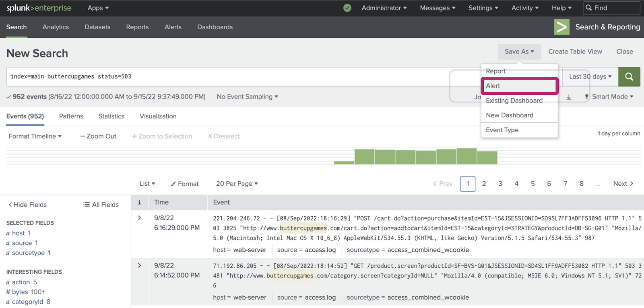
Task: Click the tallest green timeline bar
Action: [x=466, y=156]
